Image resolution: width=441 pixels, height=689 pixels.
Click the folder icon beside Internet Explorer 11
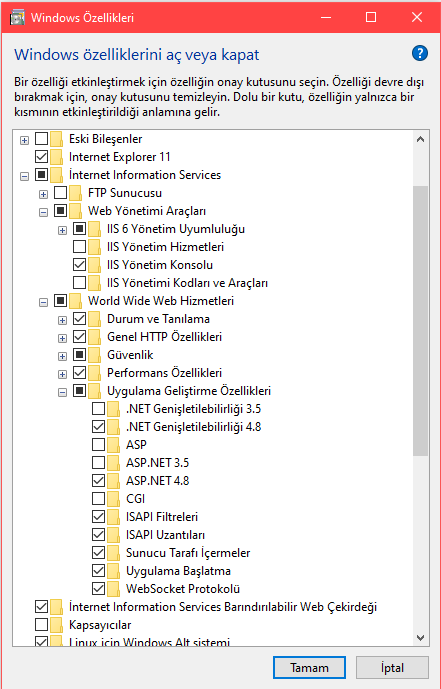point(56,157)
